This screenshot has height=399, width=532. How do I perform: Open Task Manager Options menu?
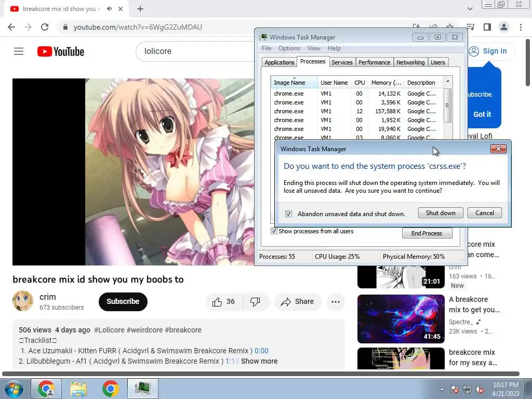pos(289,48)
